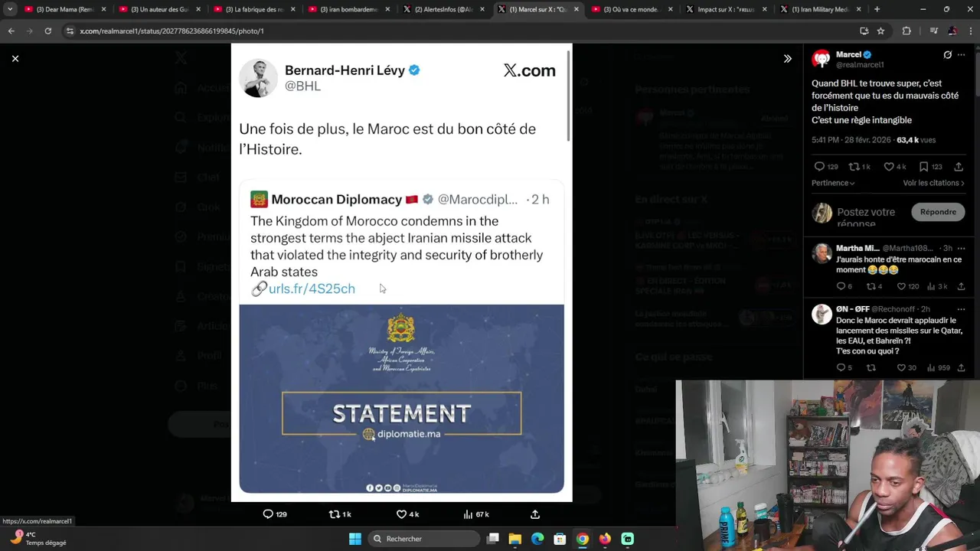Click repost icon under the photo

[334, 514]
